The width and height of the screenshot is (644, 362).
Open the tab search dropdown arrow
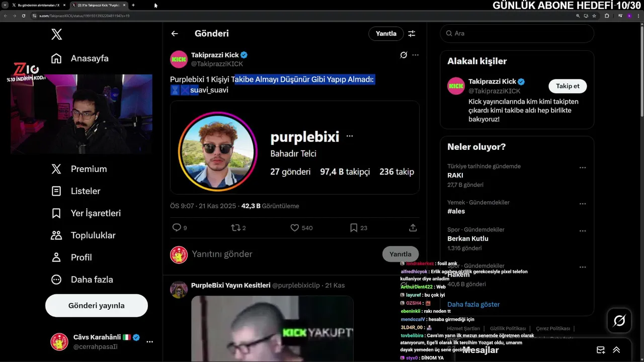point(5,5)
